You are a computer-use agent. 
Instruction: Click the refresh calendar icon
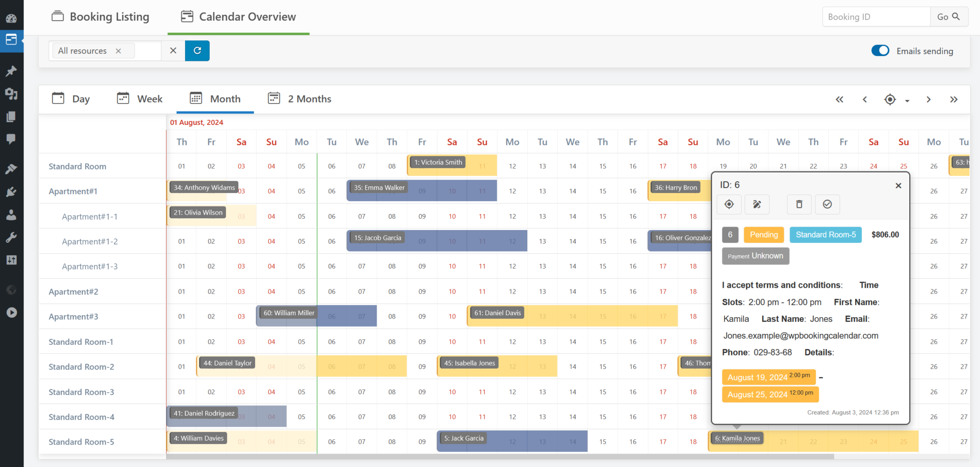pos(197,50)
